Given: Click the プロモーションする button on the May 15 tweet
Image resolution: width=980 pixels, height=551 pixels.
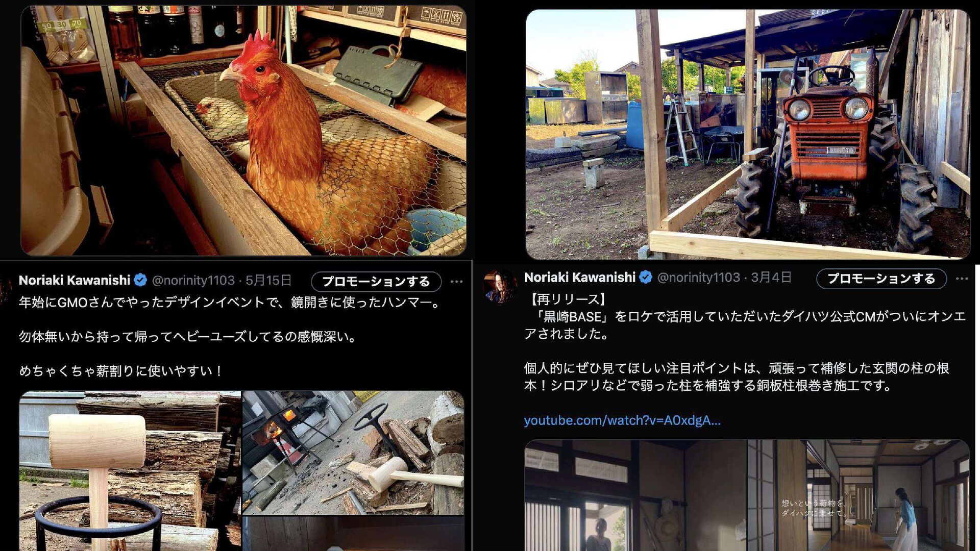Looking at the screenshot, I should click(376, 282).
